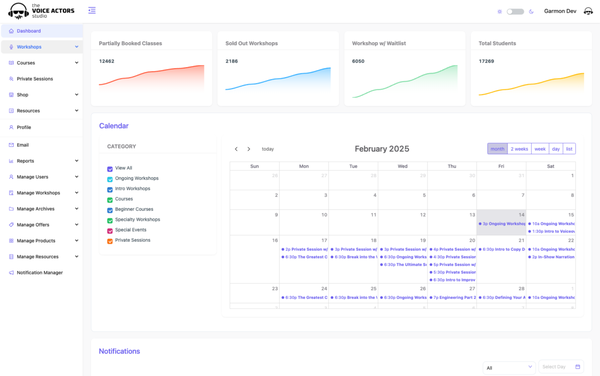
Task: Click the Private Sessions sidebar icon
Action: 11,79
